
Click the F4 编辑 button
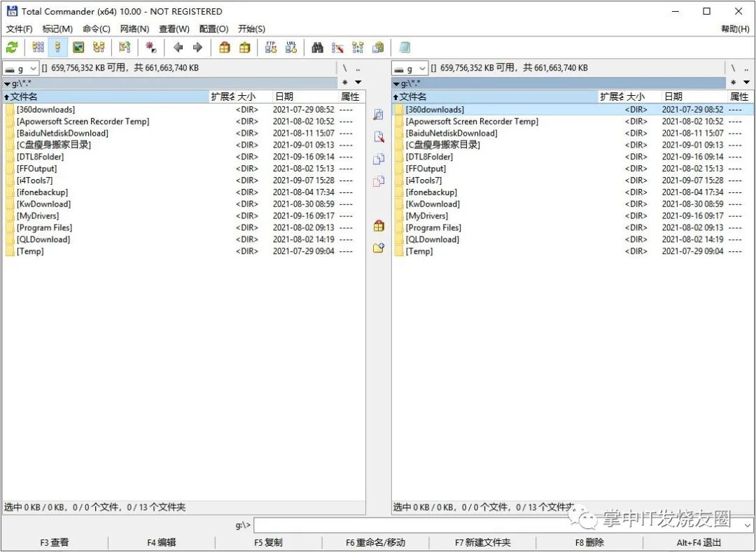[162, 542]
